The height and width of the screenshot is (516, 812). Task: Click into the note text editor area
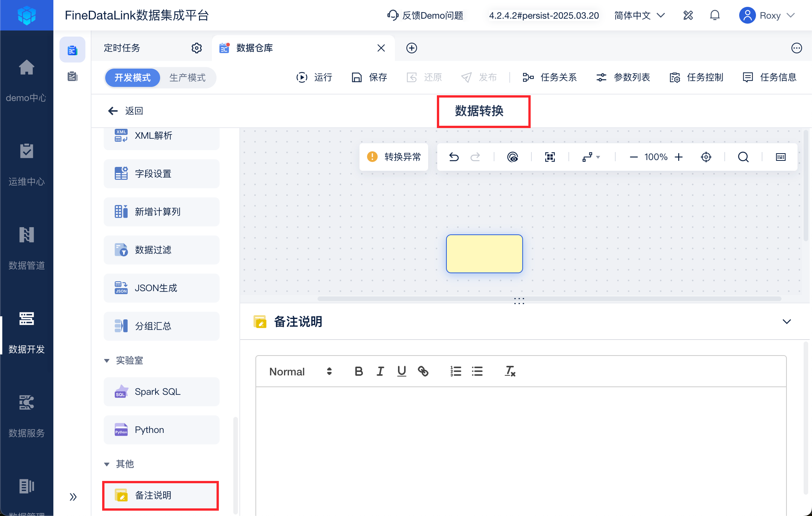(521, 451)
